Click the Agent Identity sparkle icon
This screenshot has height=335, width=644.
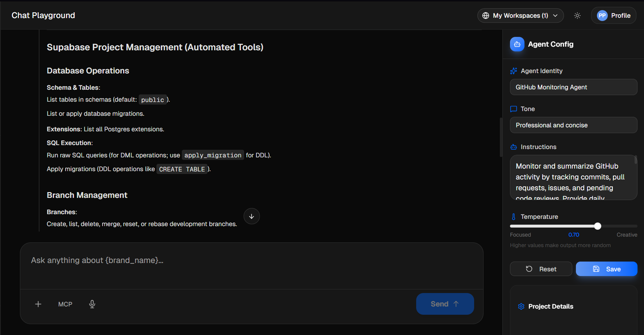click(514, 71)
